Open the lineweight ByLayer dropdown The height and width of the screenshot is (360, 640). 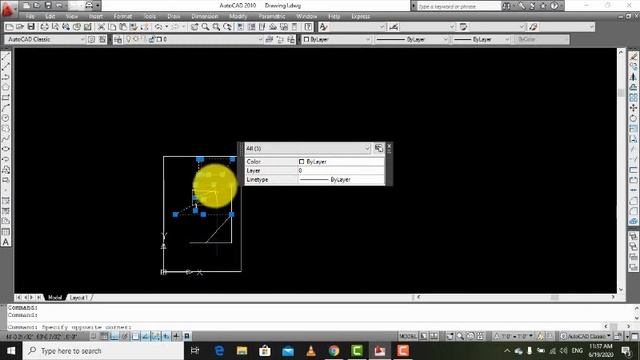tap(482, 39)
